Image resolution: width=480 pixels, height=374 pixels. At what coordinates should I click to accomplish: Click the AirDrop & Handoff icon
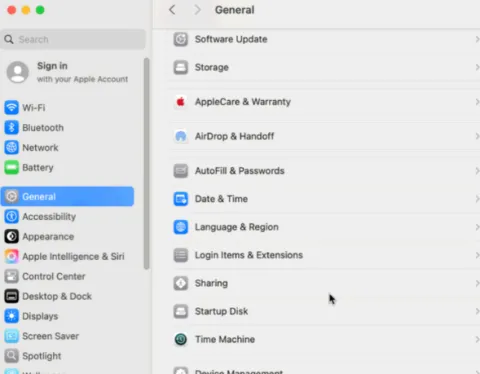pyautogui.click(x=181, y=136)
